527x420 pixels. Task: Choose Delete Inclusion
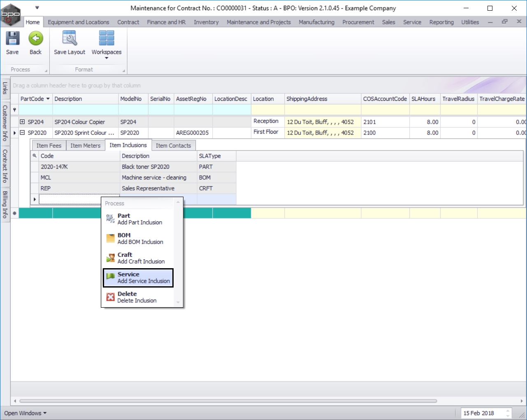tap(138, 297)
